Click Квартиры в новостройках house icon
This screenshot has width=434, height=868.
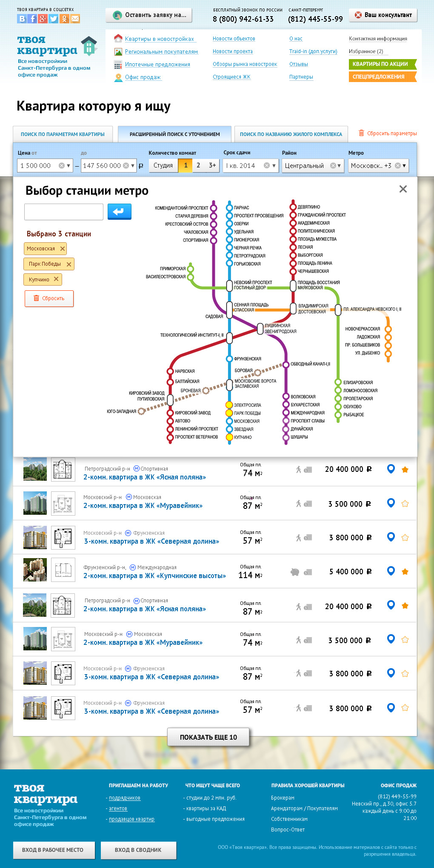[x=118, y=38]
